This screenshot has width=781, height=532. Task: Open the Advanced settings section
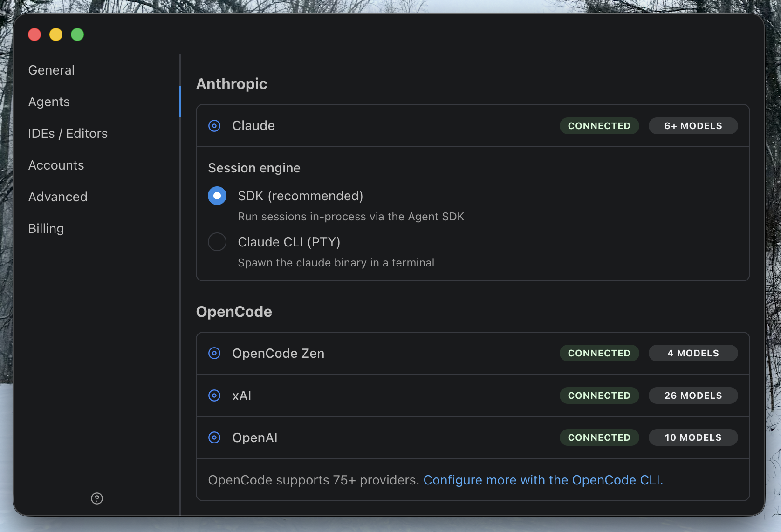(x=58, y=197)
